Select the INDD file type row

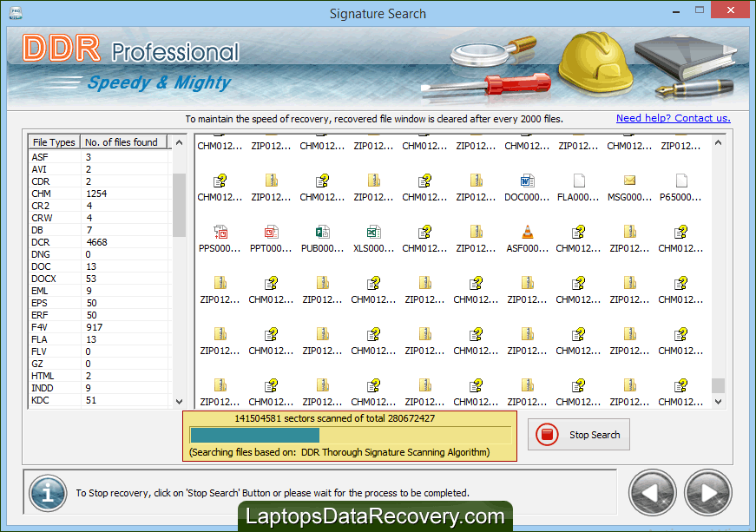point(100,388)
